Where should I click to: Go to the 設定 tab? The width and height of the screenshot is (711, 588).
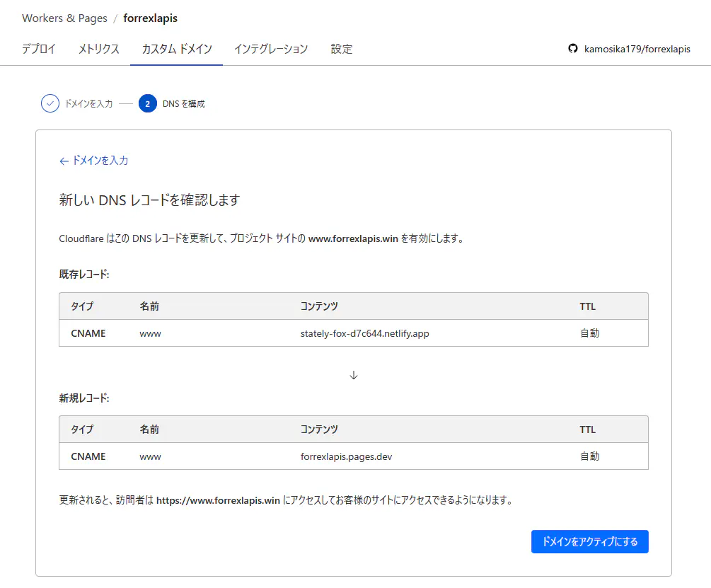tap(342, 49)
